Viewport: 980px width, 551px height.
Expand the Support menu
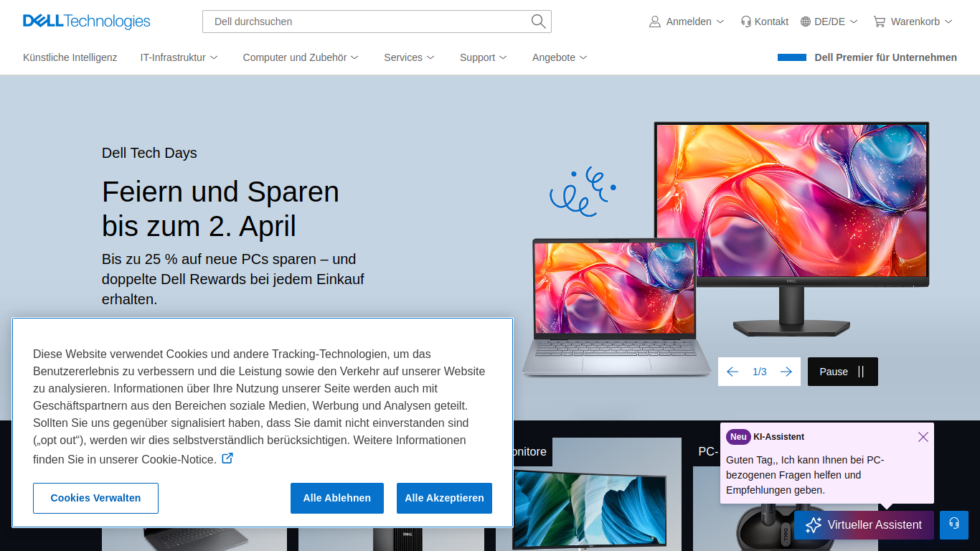[484, 57]
